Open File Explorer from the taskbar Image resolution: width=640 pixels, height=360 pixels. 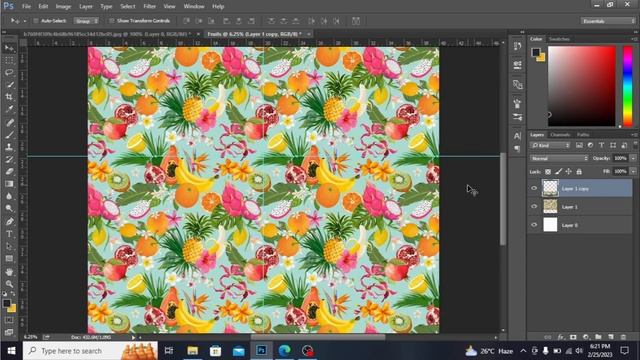pyautogui.click(x=192, y=351)
